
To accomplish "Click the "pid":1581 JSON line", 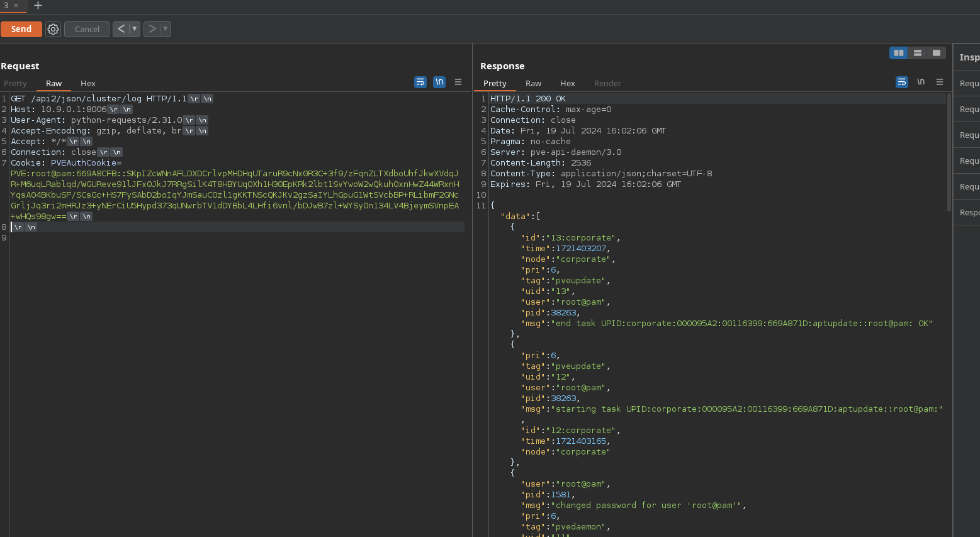I will [x=548, y=494].
